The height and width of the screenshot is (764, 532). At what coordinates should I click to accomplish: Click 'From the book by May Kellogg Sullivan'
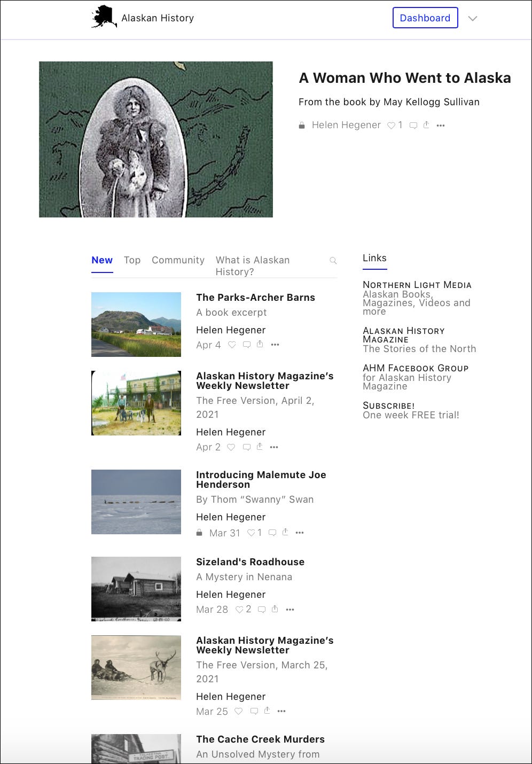(x=389, y=102)
